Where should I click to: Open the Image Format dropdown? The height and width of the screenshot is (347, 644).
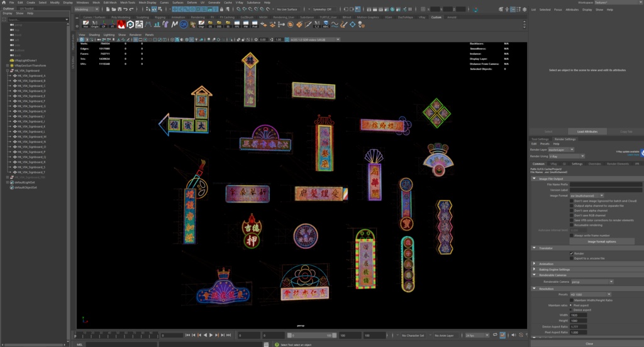click(586, 196)
